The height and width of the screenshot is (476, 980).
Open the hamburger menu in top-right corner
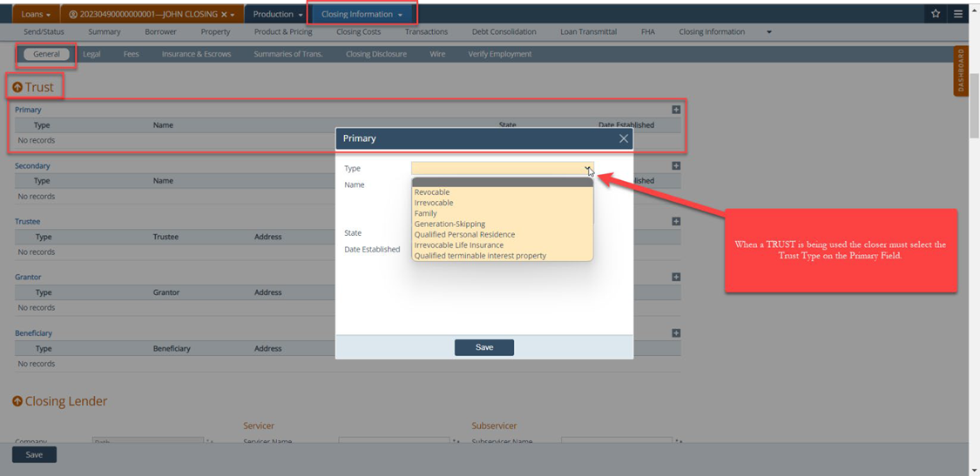point(958,14)
